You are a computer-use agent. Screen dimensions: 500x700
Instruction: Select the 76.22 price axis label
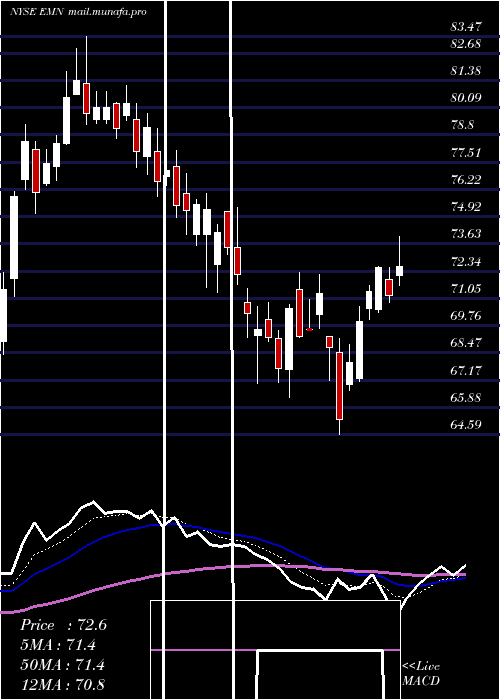(x=466, y=179)
